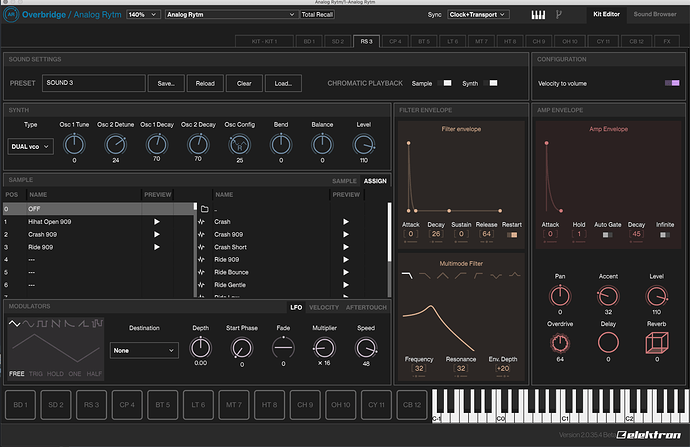
Task: Preview the Hihat Open 909 sample
Action: pos(157,222)
